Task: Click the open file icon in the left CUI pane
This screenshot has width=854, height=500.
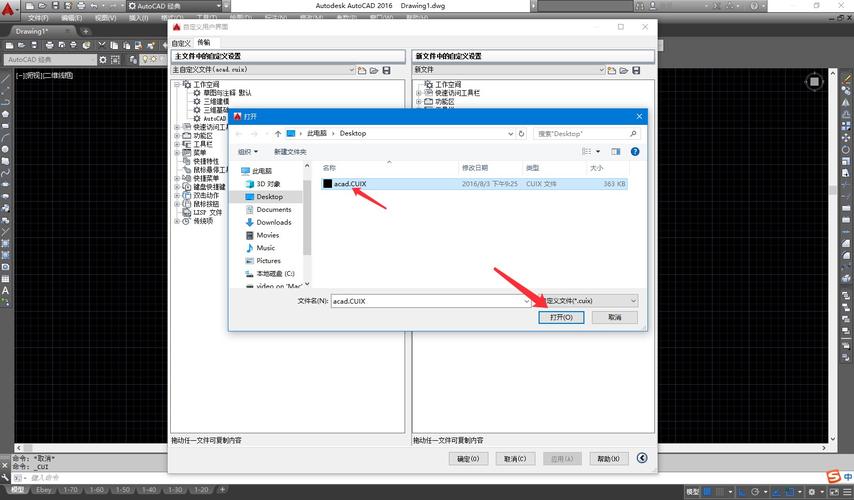Action: (374, 70)
